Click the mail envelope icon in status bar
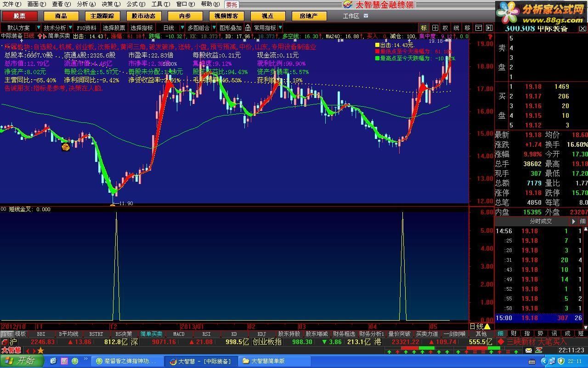This screenshot has height=368, width=588. [x=529, y=351]
